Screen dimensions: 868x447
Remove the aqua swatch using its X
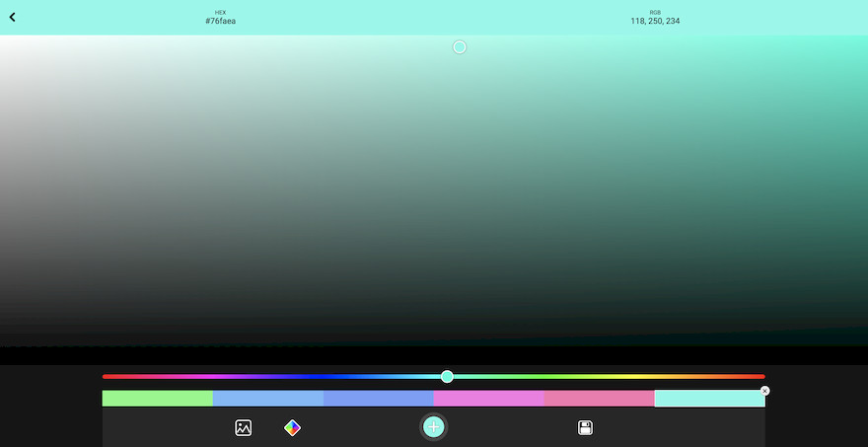764,391
